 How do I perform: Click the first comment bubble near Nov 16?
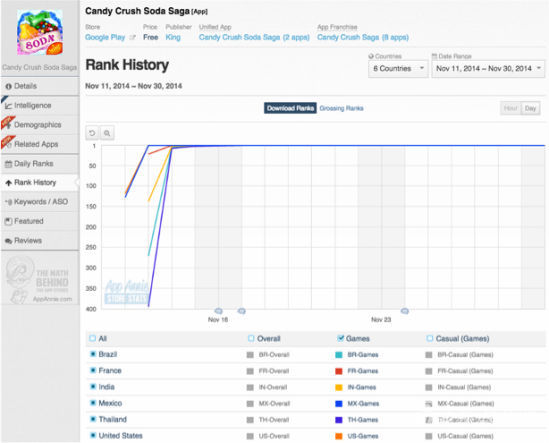tap(218, 311)
